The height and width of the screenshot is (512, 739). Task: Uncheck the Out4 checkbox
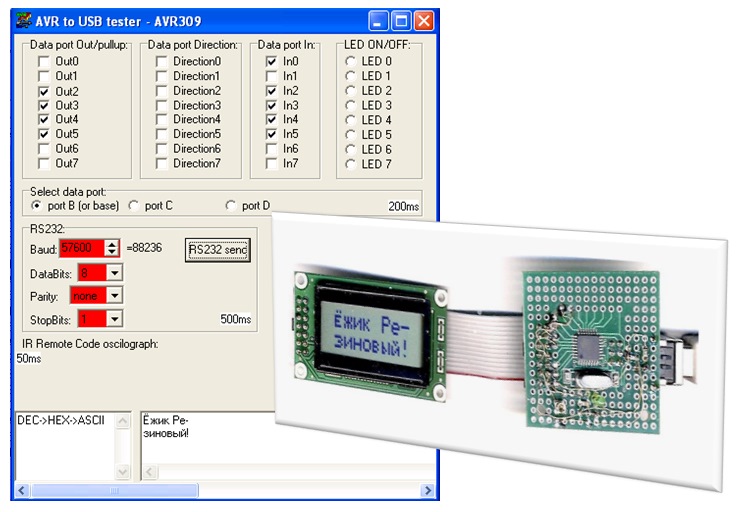[x=44, y=120]
